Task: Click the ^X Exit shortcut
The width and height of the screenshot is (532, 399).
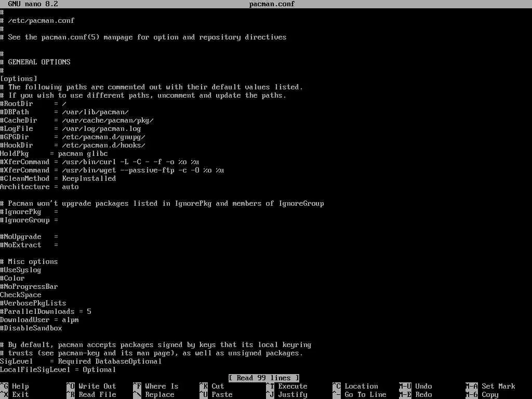Action: click(15, 395)
